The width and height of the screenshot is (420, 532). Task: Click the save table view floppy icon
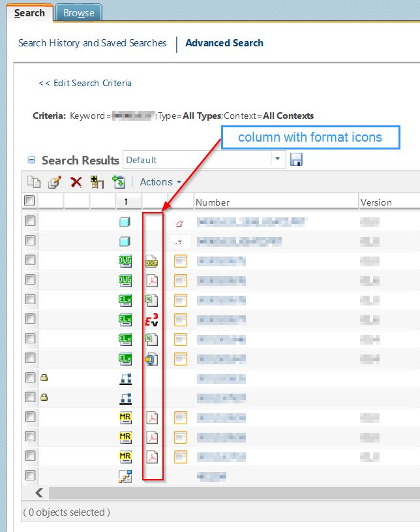click(x=296, y=159)
